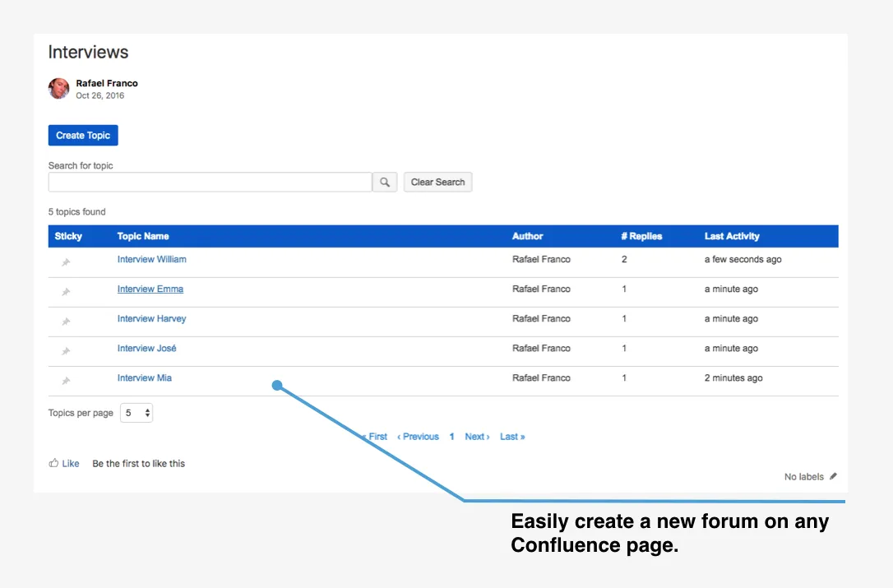Click the Last Activity column header
Image resolution: width=893 pixels, height=588 pixels.
tap(732, 236)
